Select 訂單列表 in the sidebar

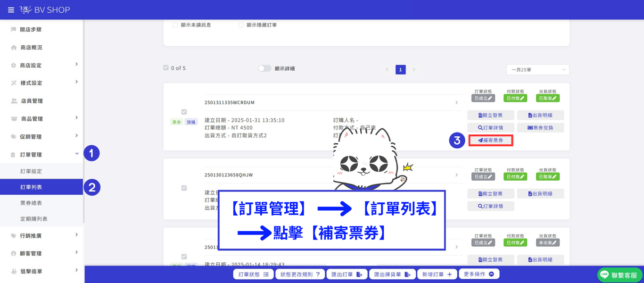point(41,187)
